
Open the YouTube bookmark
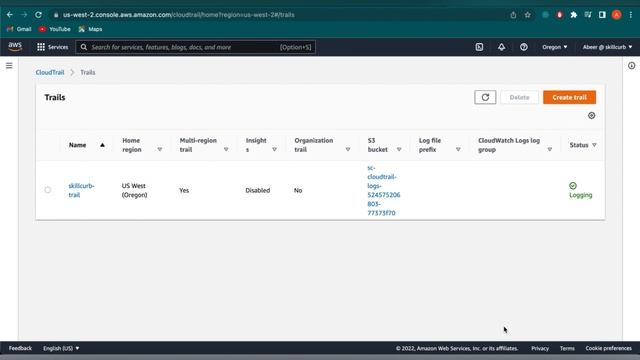(x=55, y=29)
